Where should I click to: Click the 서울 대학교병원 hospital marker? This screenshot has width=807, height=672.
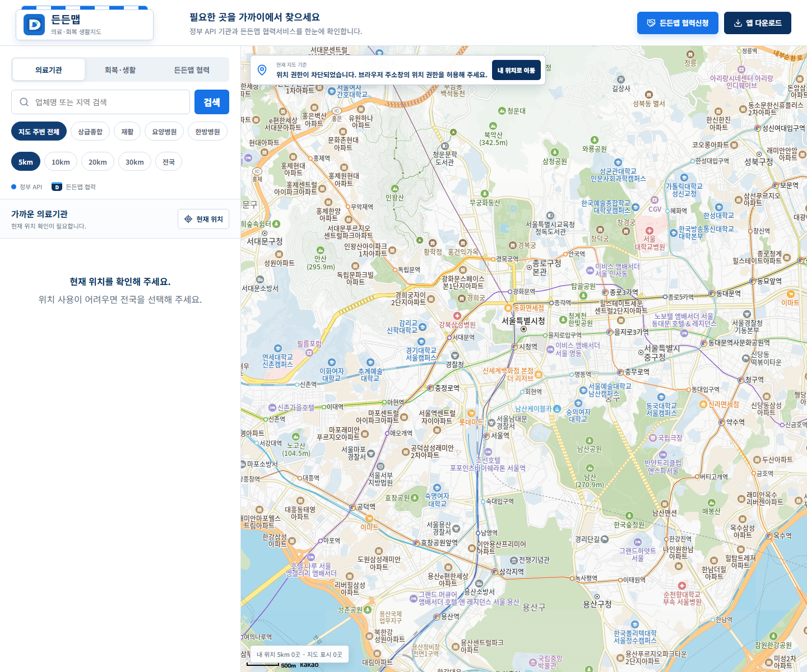point(649,231)
